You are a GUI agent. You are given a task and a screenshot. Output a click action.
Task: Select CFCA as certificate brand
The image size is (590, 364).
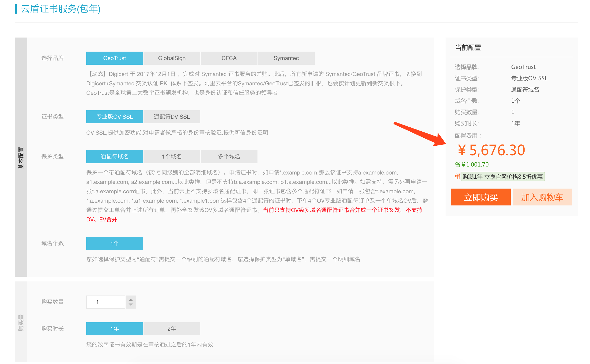(229, 58)
